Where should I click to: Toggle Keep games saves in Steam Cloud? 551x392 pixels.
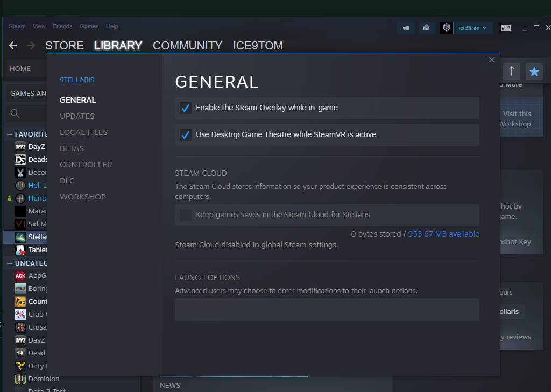click(186, 215)
